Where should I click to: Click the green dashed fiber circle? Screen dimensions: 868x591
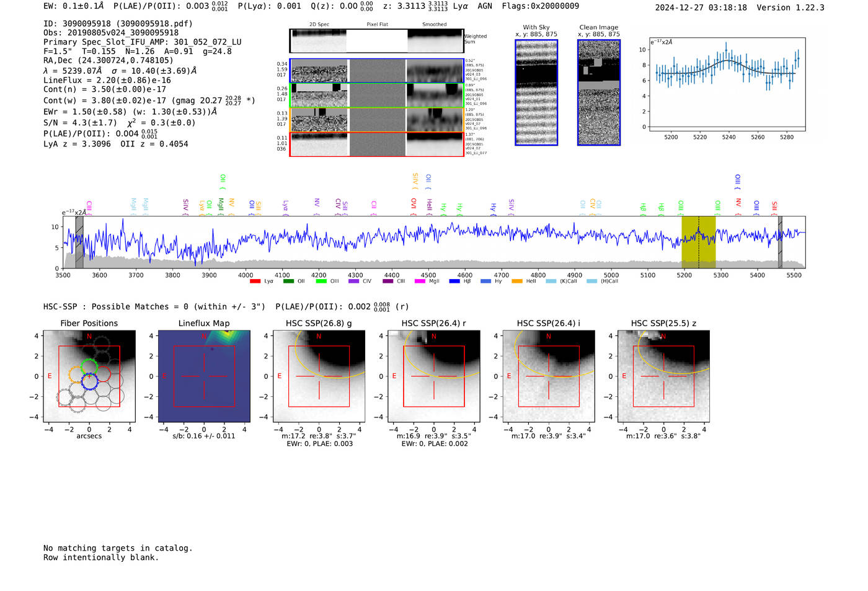point(89,366)
